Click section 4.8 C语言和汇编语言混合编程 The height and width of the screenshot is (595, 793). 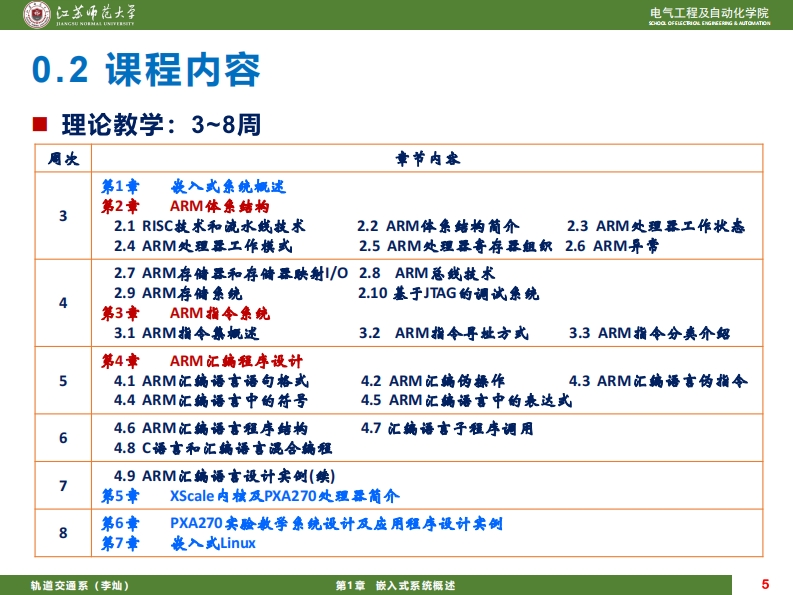click(222, 448)
